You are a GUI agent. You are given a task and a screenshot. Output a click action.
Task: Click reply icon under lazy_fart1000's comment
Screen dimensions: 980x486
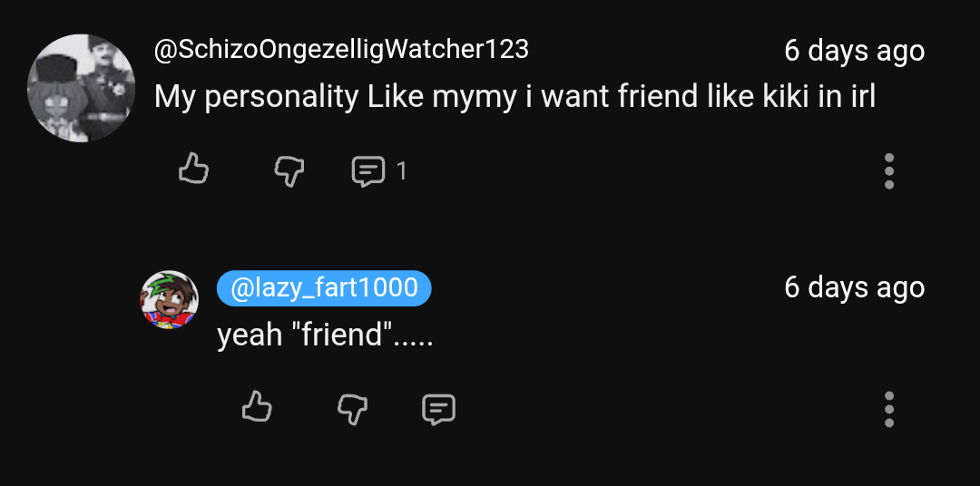click(438, 409)
